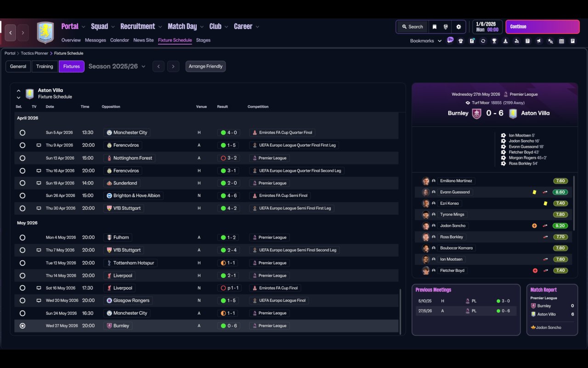
Task: Click Jadon Sancho's 9.20 rating badge
Action: 560,226
